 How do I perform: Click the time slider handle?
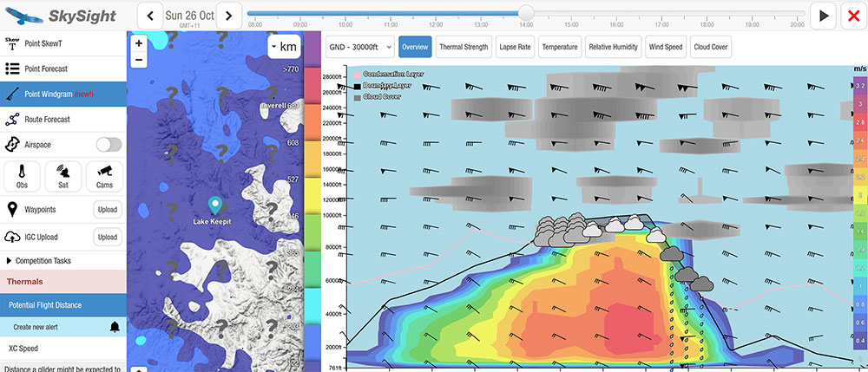[526, 12]
